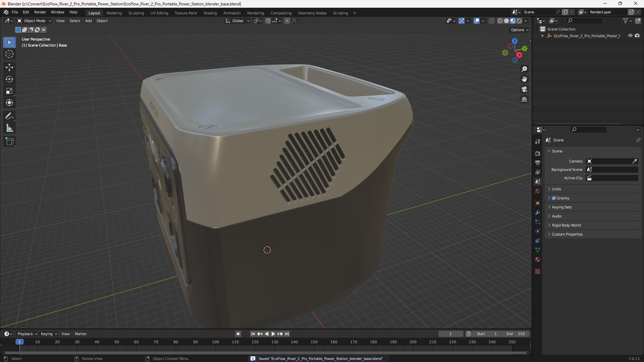Disable EcoFlow collection in renders camera icon
The image size is (644, 362).
point(637,36)
